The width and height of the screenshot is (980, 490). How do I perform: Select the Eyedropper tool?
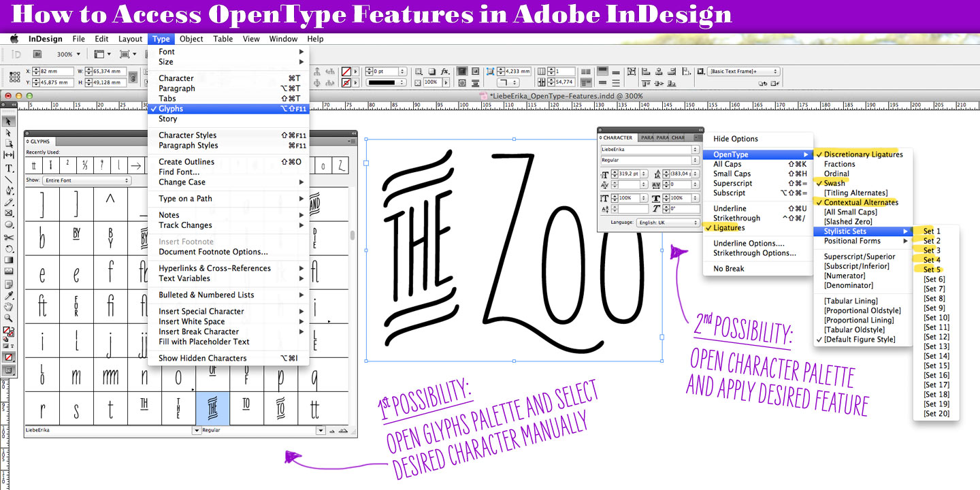[9, 295]
